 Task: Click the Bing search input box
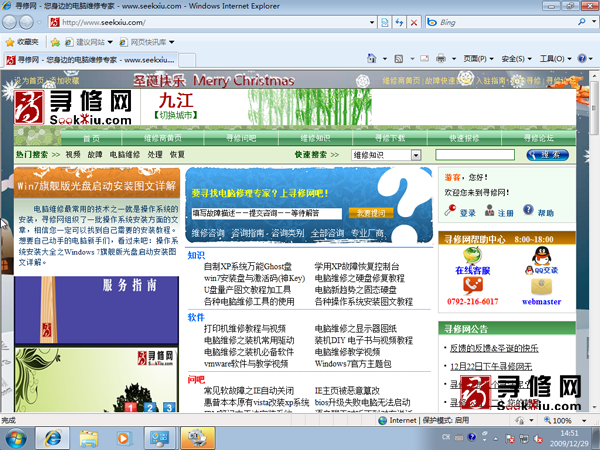click(x=507, y=22)
